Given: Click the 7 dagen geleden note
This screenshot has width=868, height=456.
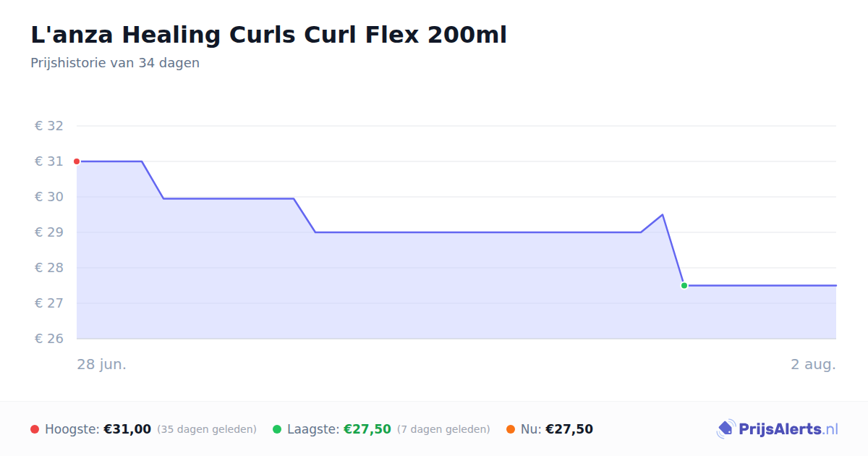Looking at the screenshot, I should pos(443,429).
